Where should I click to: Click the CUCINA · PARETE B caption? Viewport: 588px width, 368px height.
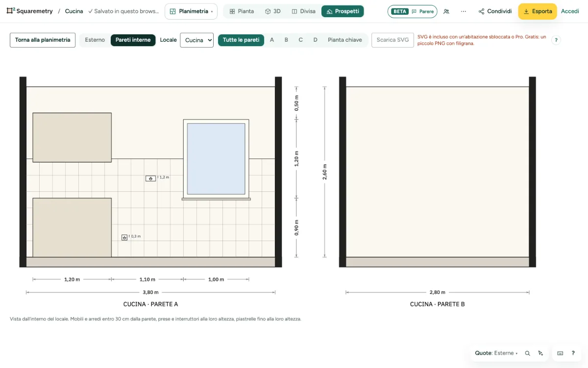(x=438, y=304)
